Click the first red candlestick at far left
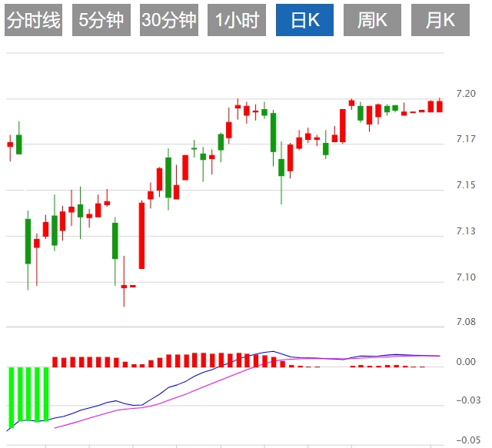Image resolution: width=492 pixels, height=448 pixels. (10, 144)
